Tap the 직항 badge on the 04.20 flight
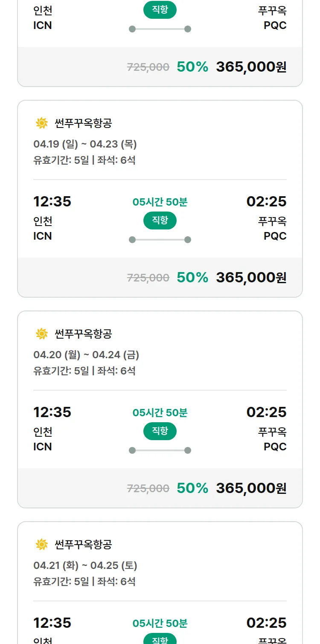320x644 pixels. (160, 431)
